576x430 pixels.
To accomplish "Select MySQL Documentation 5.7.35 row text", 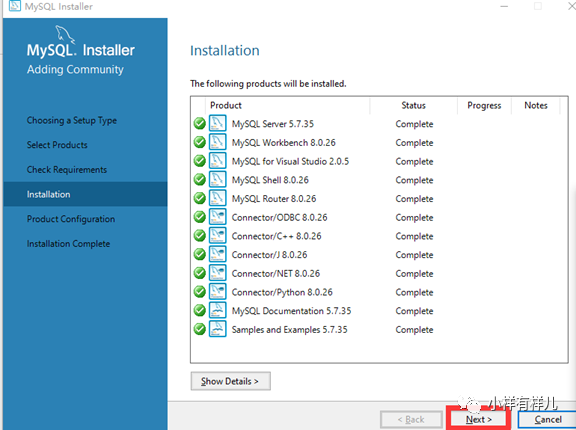I will click(291, 311).
